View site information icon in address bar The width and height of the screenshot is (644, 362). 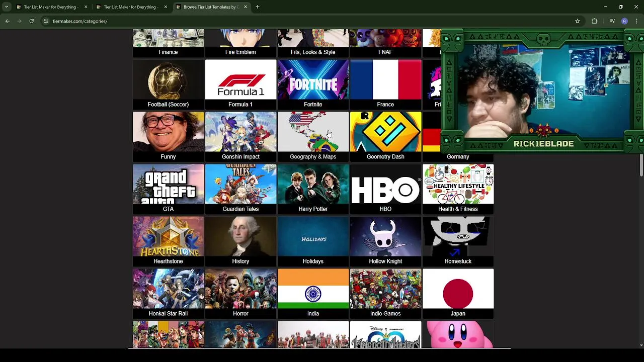[x=46, y=21]
